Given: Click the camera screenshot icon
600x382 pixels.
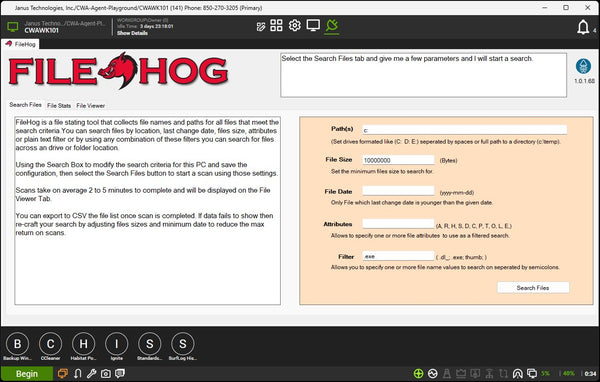Looking at the screenshot, I should point(106,374).
